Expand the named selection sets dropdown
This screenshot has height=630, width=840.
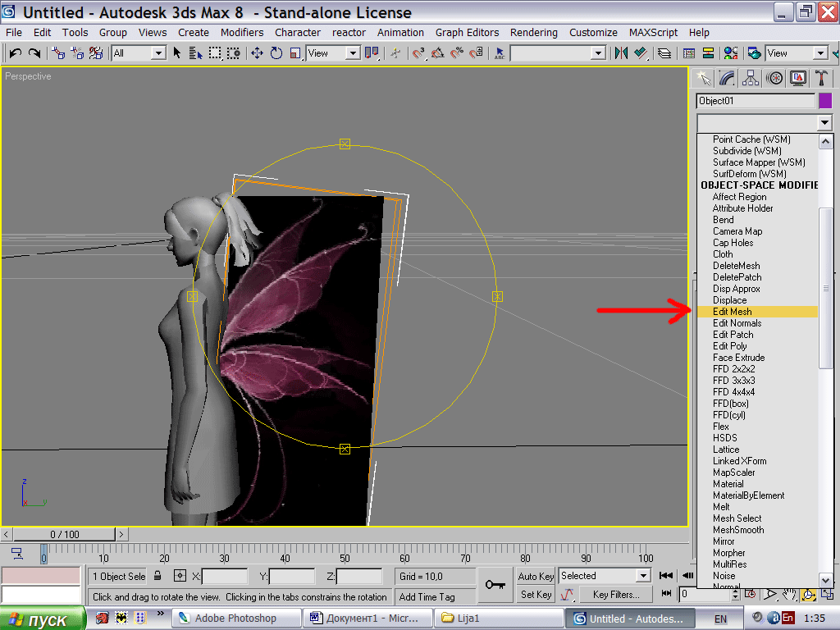(598, 53)
